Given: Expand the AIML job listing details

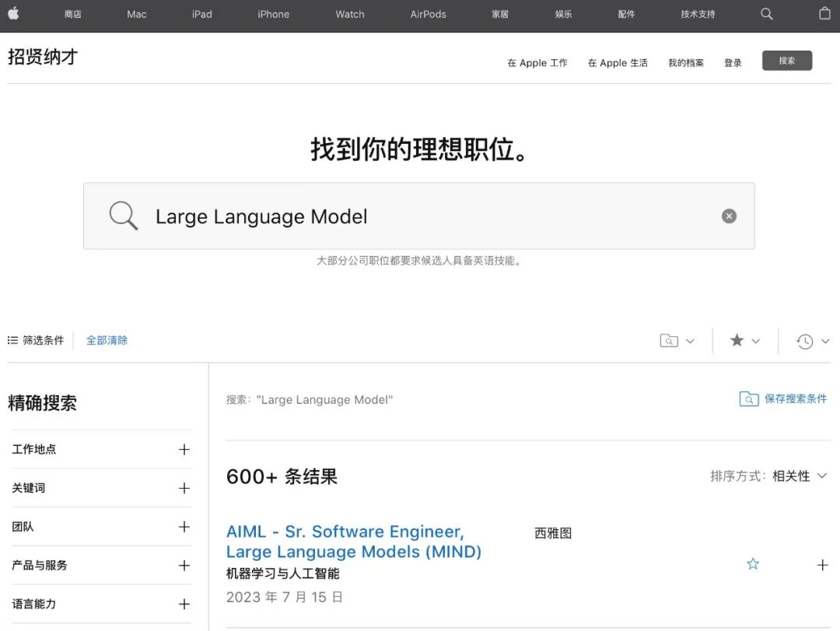Looking at the screenshot, I should coord(822,565).
